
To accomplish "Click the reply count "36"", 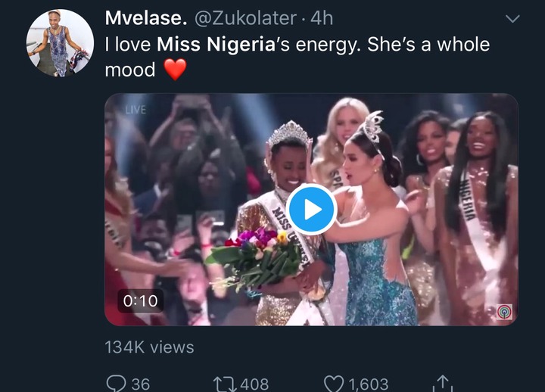I will pos(140,384).
